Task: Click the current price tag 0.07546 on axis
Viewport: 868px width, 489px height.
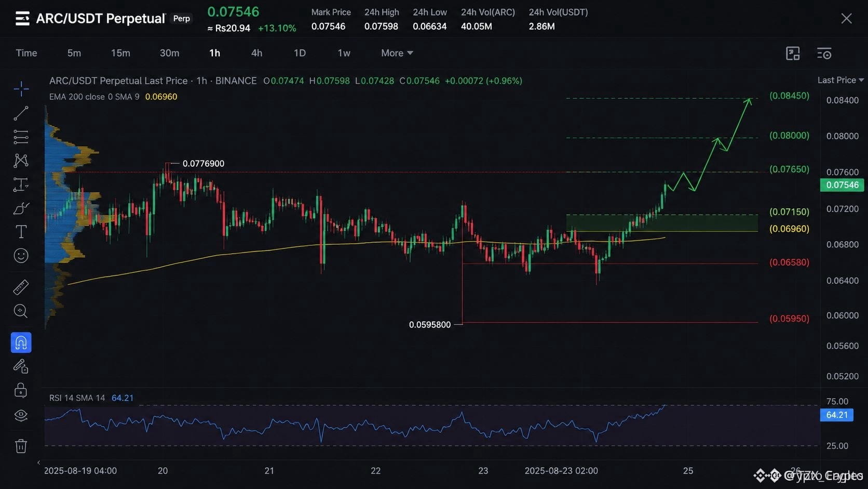Action: [842, 185]
